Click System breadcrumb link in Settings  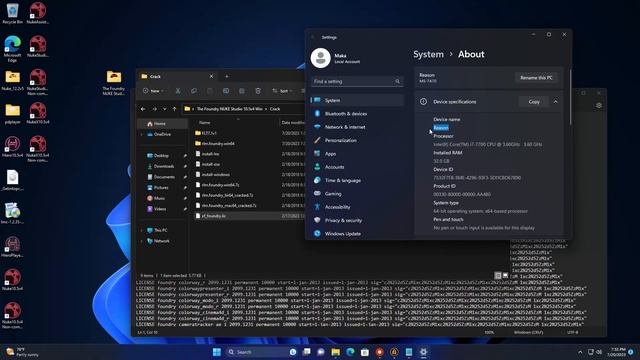pyautogui.click(x=428, y=54)
